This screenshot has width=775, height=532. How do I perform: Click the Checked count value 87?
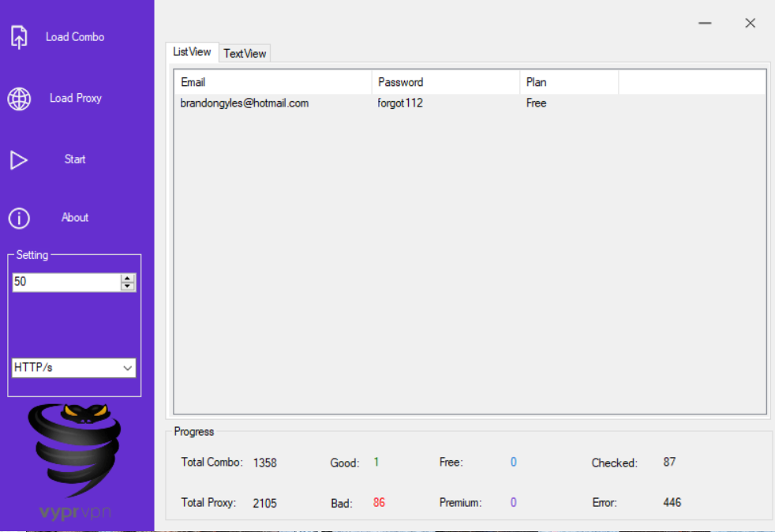coord(669,463)
